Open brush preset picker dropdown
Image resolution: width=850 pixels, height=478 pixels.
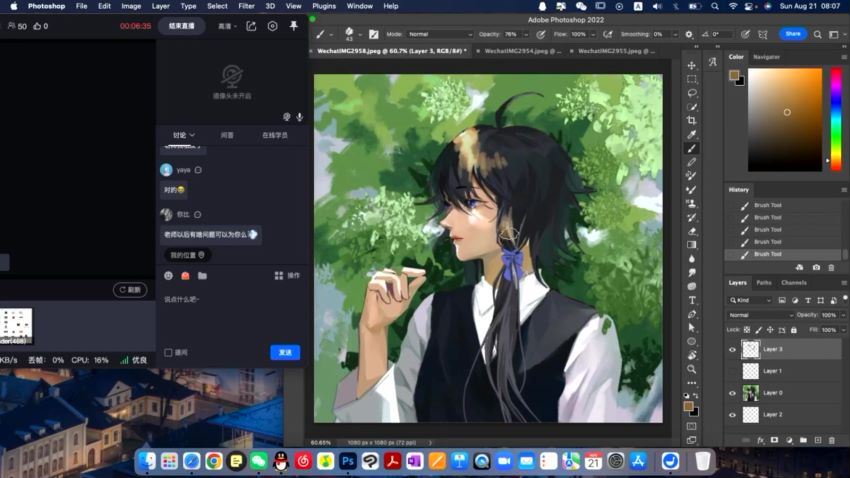click(360, 34)
